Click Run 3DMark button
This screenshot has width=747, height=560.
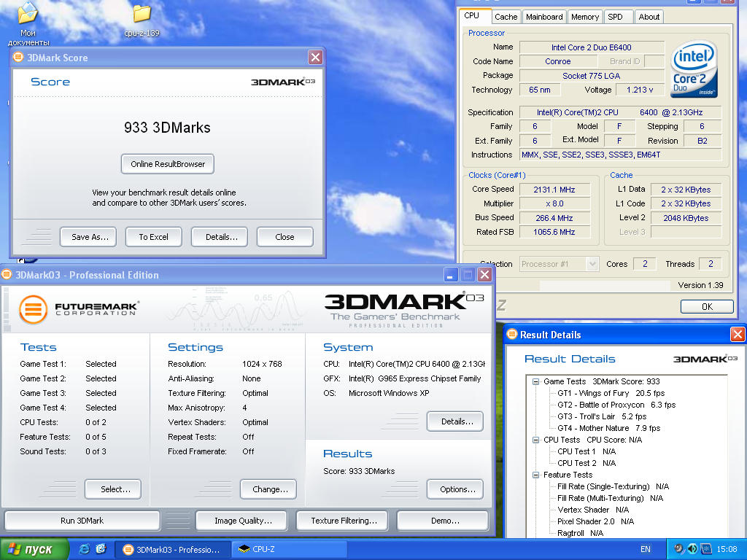click(x=82, y=521)
